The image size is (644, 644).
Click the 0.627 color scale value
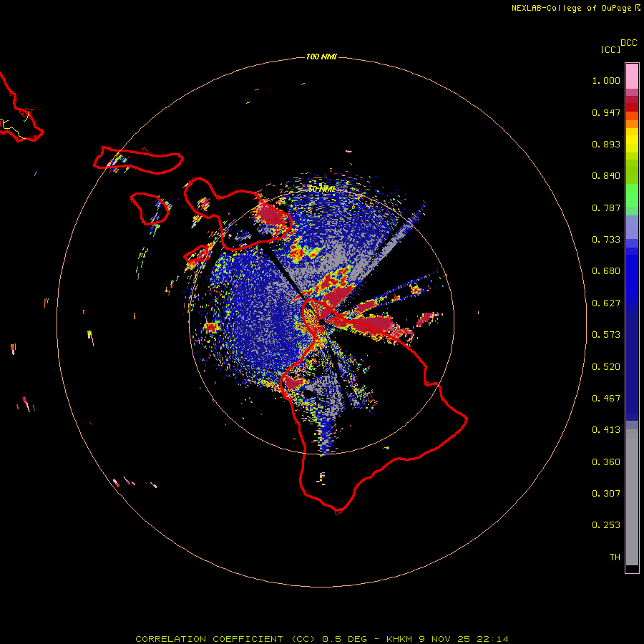click(x=606, y=303)
